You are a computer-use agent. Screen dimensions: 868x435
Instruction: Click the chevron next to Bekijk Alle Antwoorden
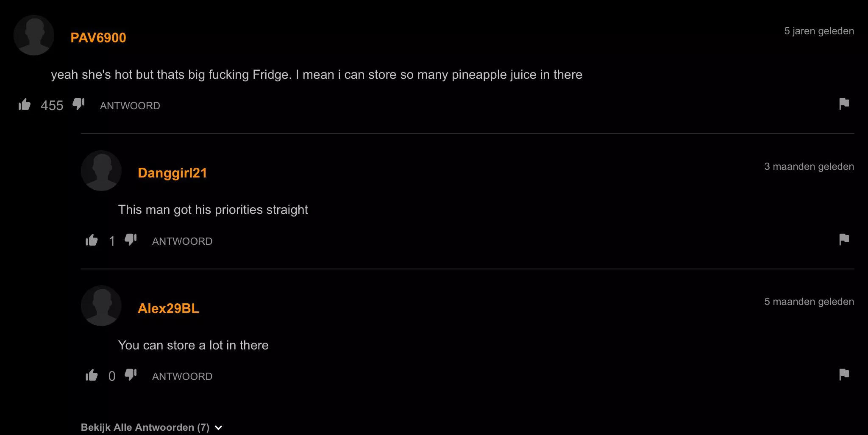(219, 428)
